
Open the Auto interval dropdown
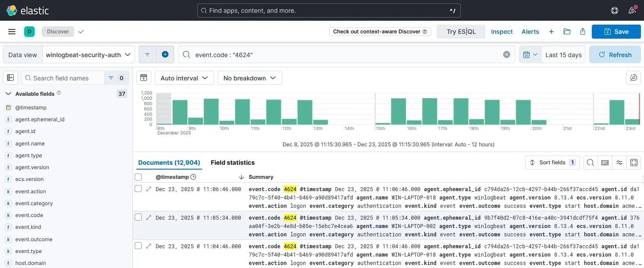tap(184, 78)
